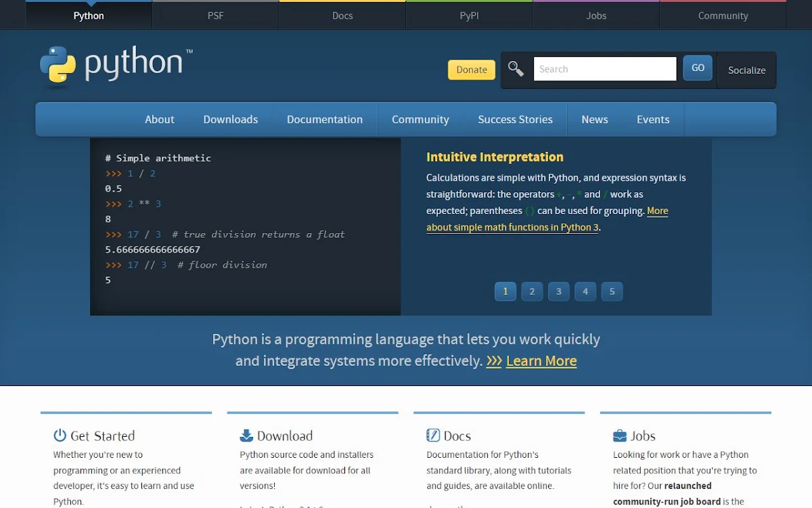The height and width of the screenshot is (508, 812).
Task: Switch to code slide 5
Action: coord(612,291)
